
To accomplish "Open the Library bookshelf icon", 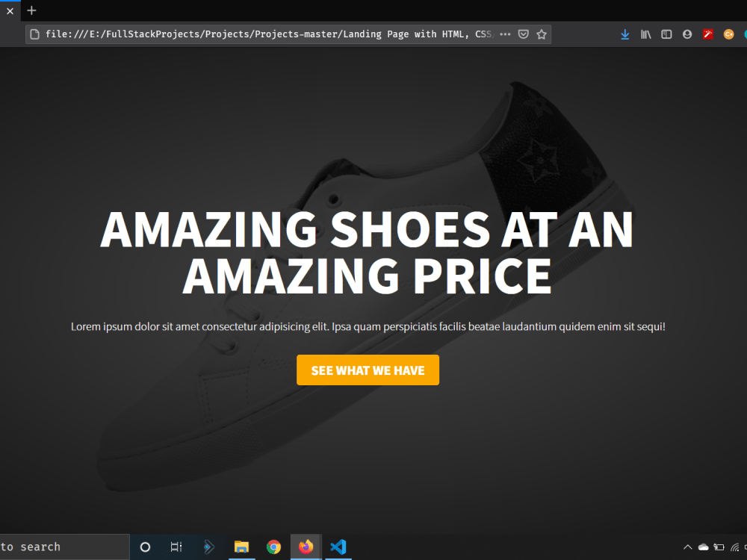I will (645, 34).
